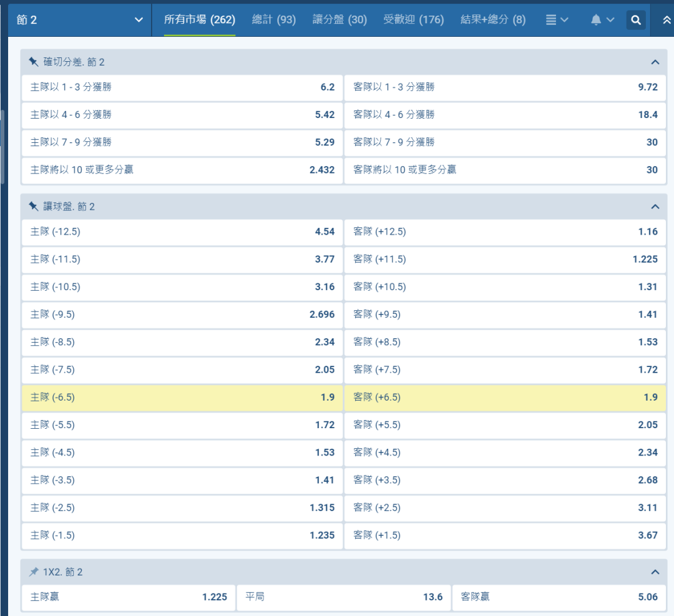Open the 節 2 period dropdown
Image resolution: width=674 pixels, height=616 pixels.
tap(79, 20)
